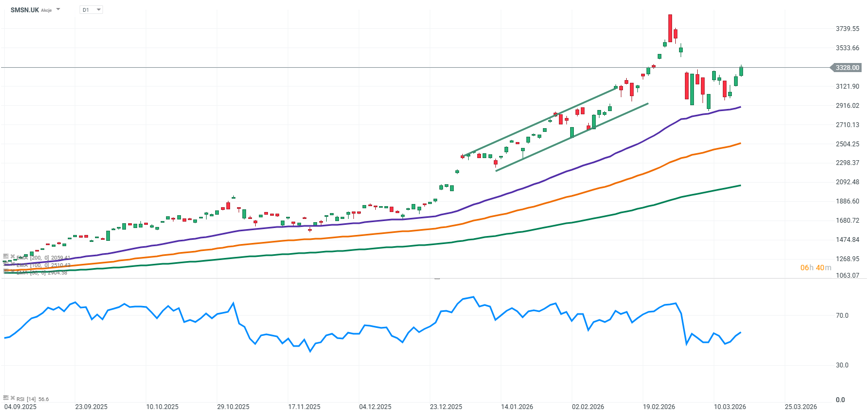868x416 pixels.
Task: Click the 19.02.2026 date on time axis
Action: pos(659,407)
